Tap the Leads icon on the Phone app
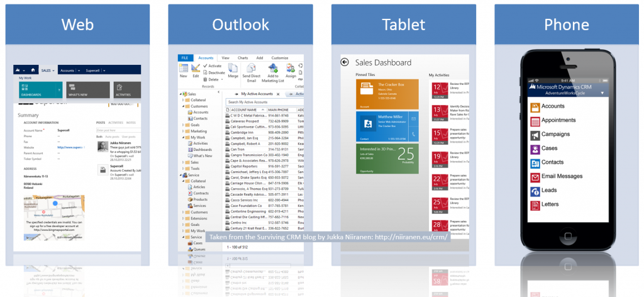The width and height of the screenshot is (644, 297). (x=535, y=191)
